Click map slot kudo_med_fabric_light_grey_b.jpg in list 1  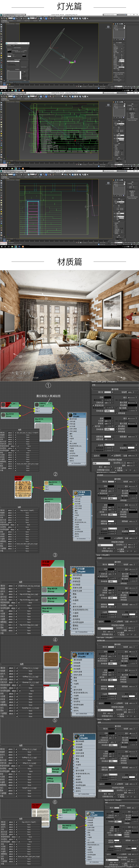[x=28, y=464]
